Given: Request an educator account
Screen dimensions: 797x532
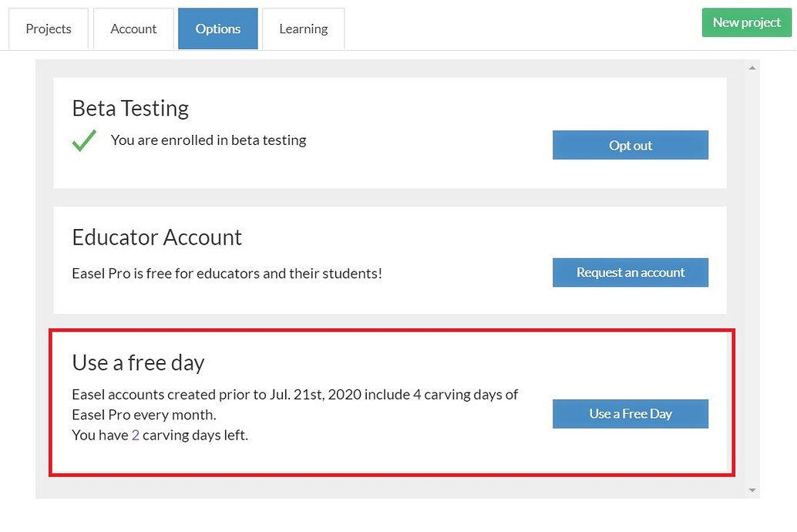Looking at the screenshot, I should pos(630,272).
